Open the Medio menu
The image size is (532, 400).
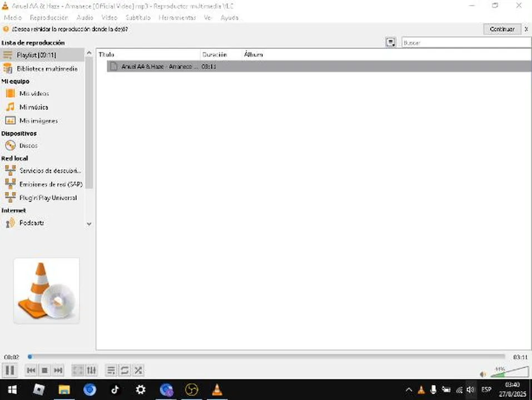coord(13,18)
